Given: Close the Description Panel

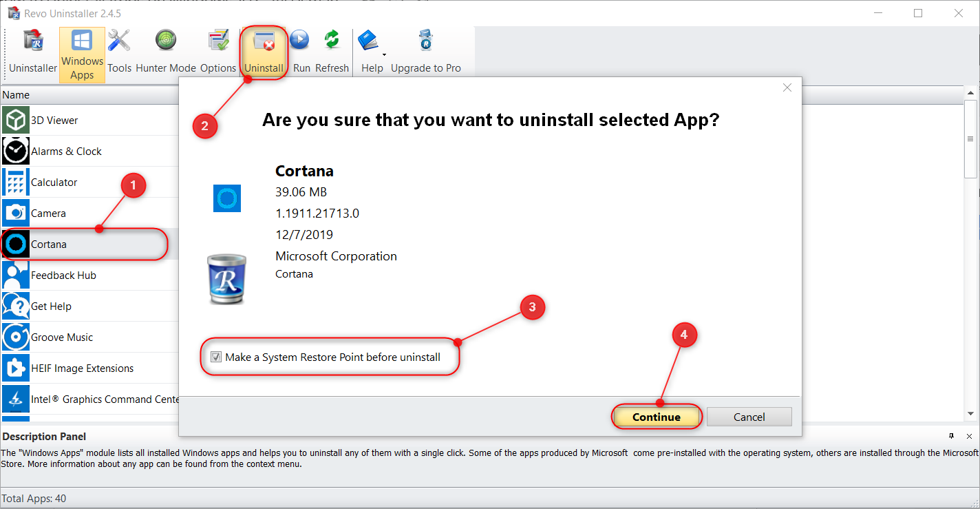Looking at the screenshot, I should 970,436.
